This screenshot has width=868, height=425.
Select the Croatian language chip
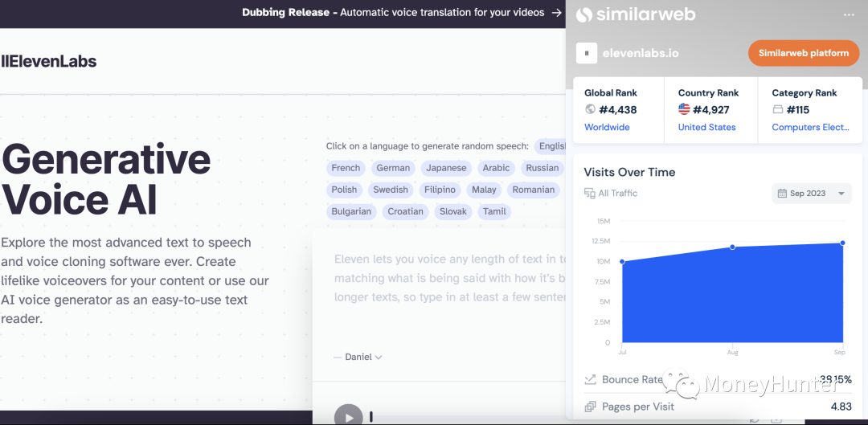405,211
